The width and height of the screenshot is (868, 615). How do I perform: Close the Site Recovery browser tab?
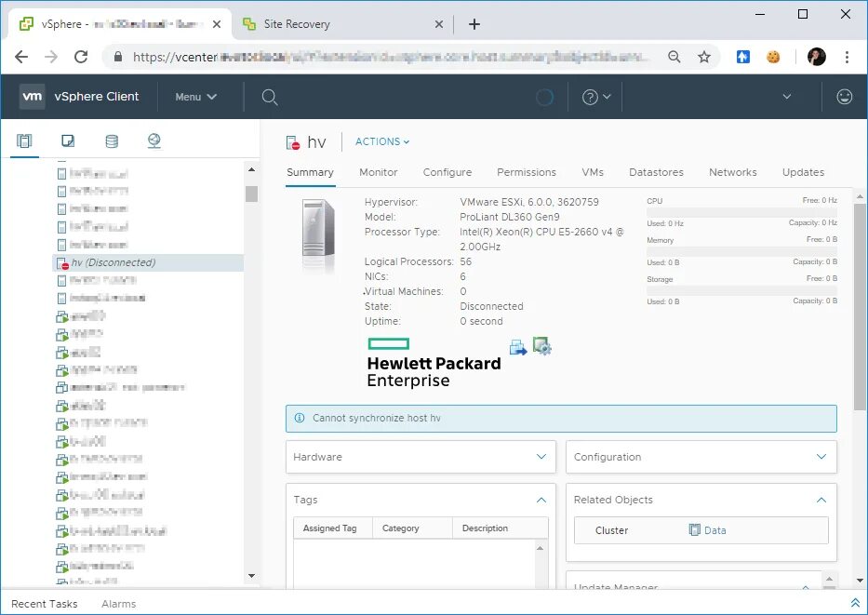(438, 24)
